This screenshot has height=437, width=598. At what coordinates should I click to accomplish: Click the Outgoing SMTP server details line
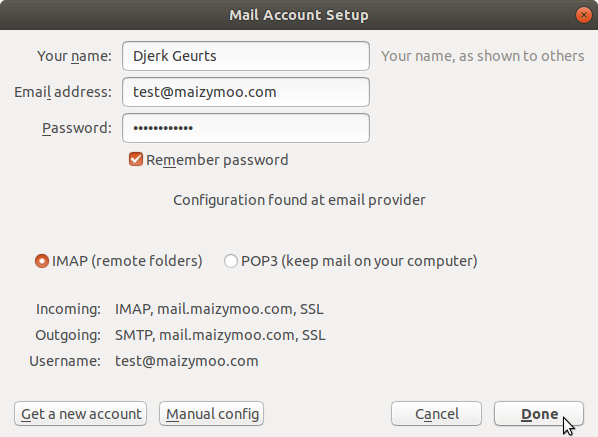point(220,335)
